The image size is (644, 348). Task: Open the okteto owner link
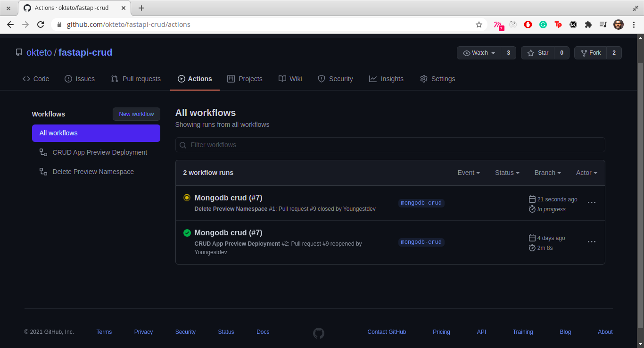[x=39, y=53]
